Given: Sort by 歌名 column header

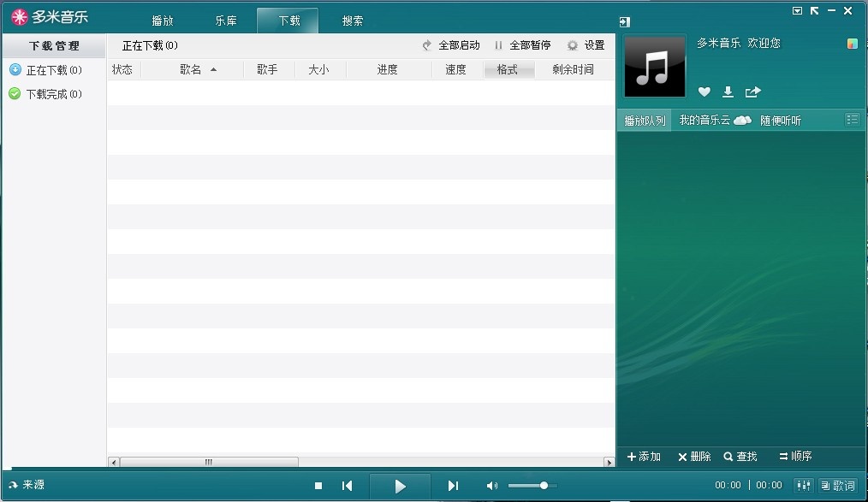Looking at the screenshot, I should pos(192,69).
